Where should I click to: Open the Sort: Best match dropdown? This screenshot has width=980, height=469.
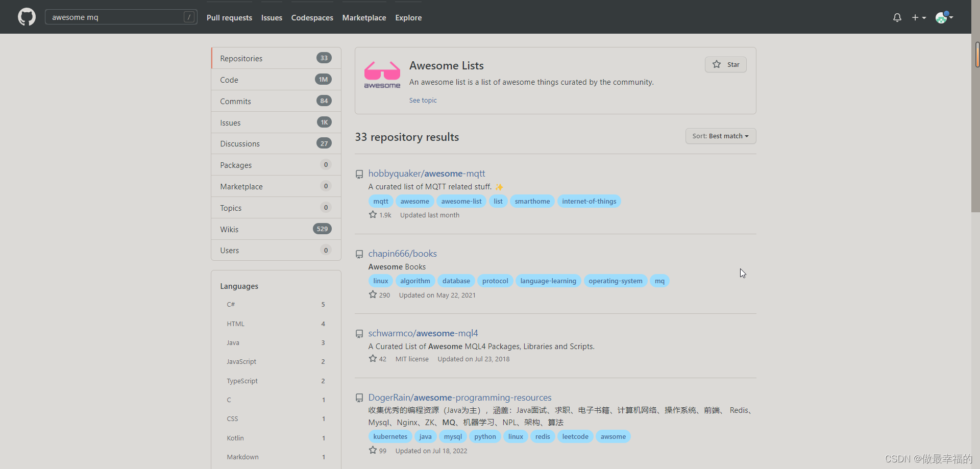pyautogui.click(x=720, y=136)
